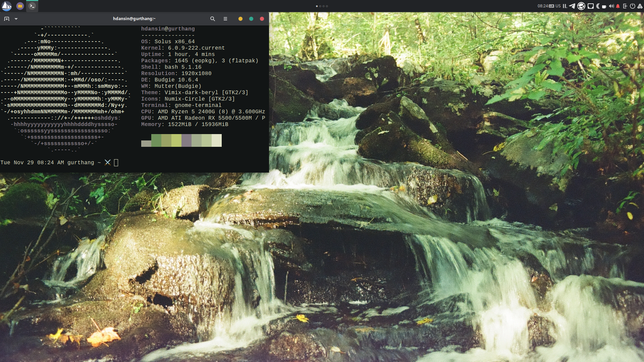This screenshot has width=644, height=362.
Task: Click the OS: Solus x86_64 line
Action: click(x=168, y=42)
